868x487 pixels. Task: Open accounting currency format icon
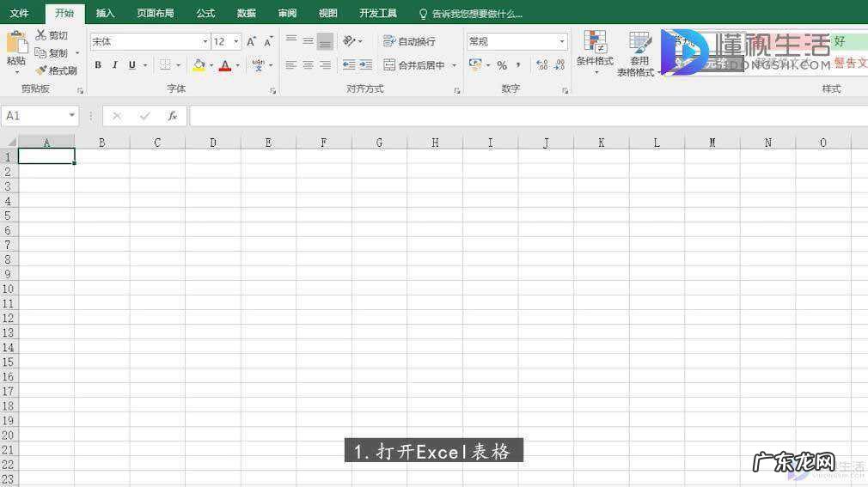pos(475,64)
